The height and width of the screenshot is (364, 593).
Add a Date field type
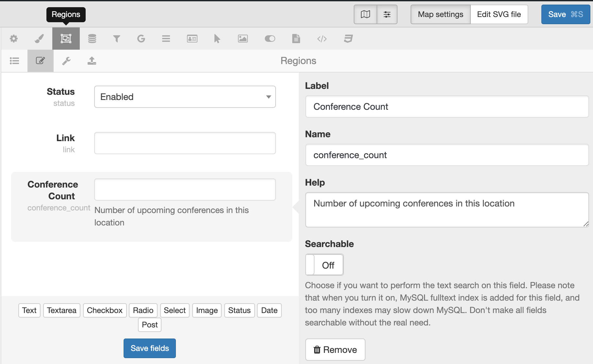point(269,310)
